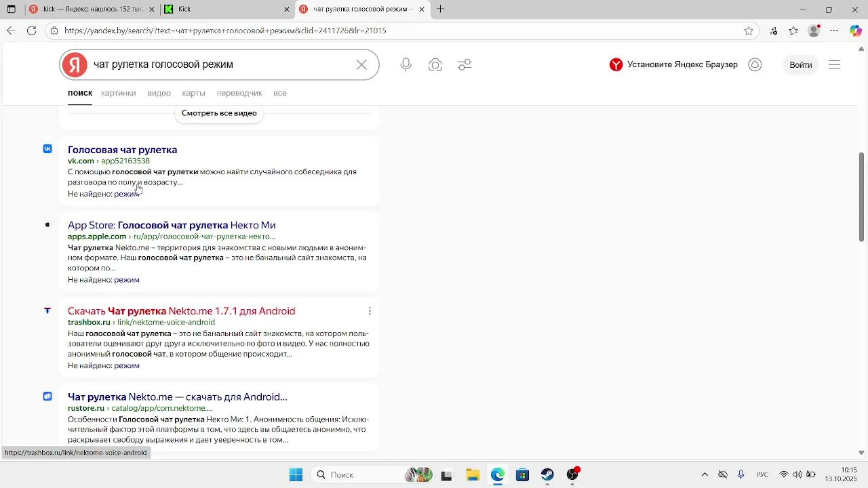Viewport: 868px width, 488px height.
Task: Select the карты search category
Action: [194, 93]
